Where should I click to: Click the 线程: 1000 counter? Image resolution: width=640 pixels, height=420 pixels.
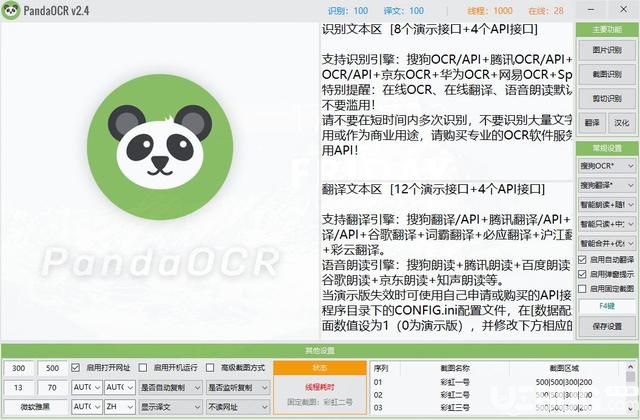pos(490,11)
